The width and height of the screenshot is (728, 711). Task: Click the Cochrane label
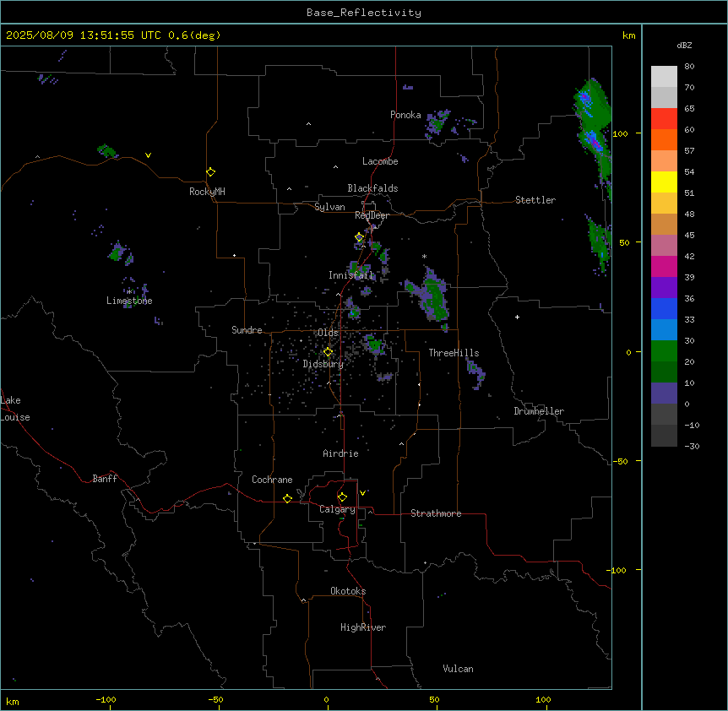[272, 480]
